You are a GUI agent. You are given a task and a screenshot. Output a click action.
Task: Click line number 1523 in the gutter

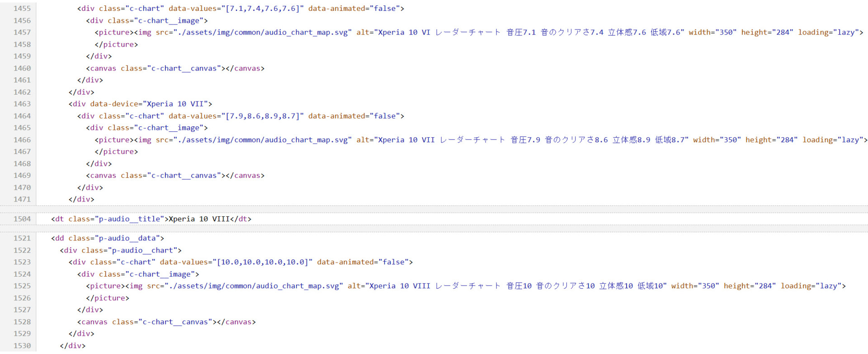(x=22, y=262)
